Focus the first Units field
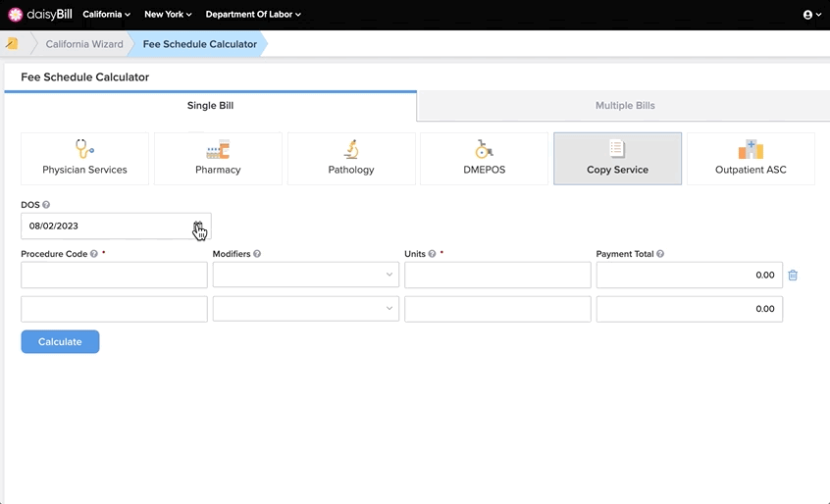830x504 pixels. point(497,275)
